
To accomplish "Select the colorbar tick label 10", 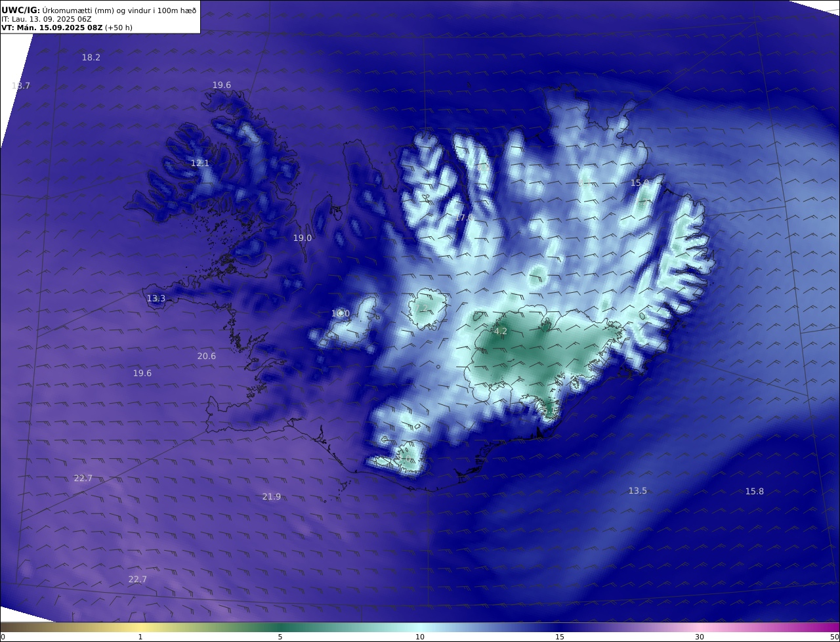I will tap(420, 637).
